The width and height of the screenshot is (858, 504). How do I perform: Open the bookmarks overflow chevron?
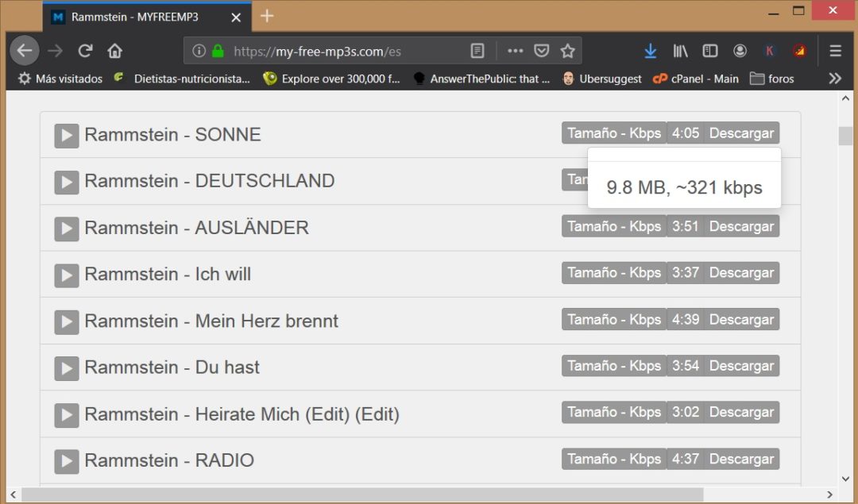click(x=835, y=78)
